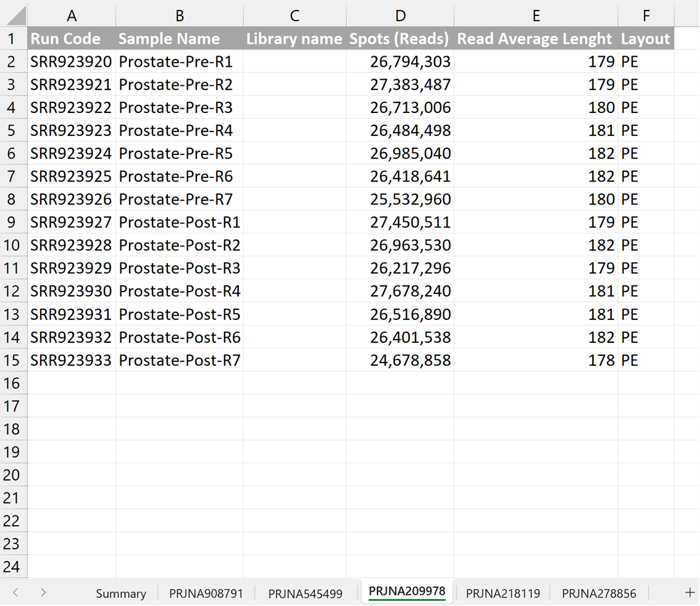Go to the PRJNA278856 sheet tab
Viewport: 700px width, 606px height.
click(599, 594)
